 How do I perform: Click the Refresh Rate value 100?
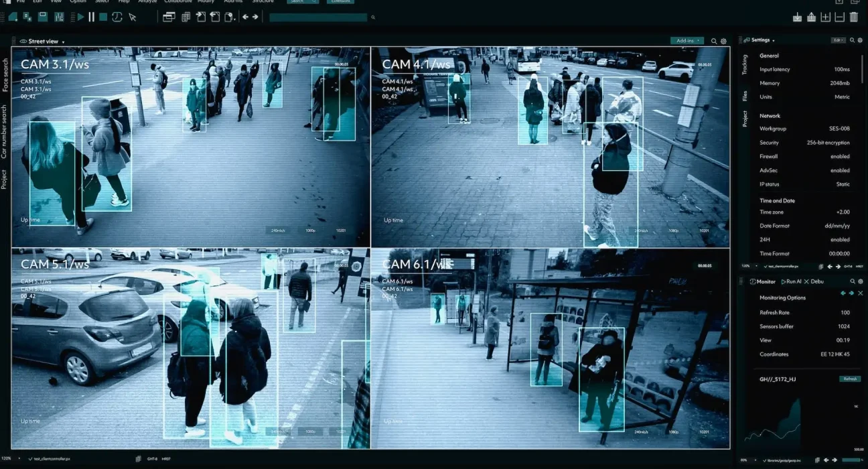[845, 312]
